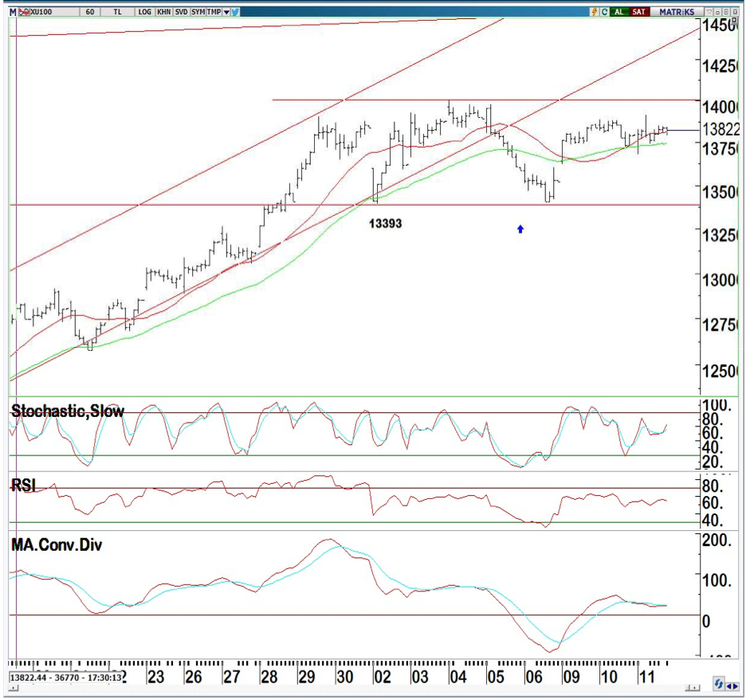
Task: Toggle the KHN option
Action: click(163, 12)
